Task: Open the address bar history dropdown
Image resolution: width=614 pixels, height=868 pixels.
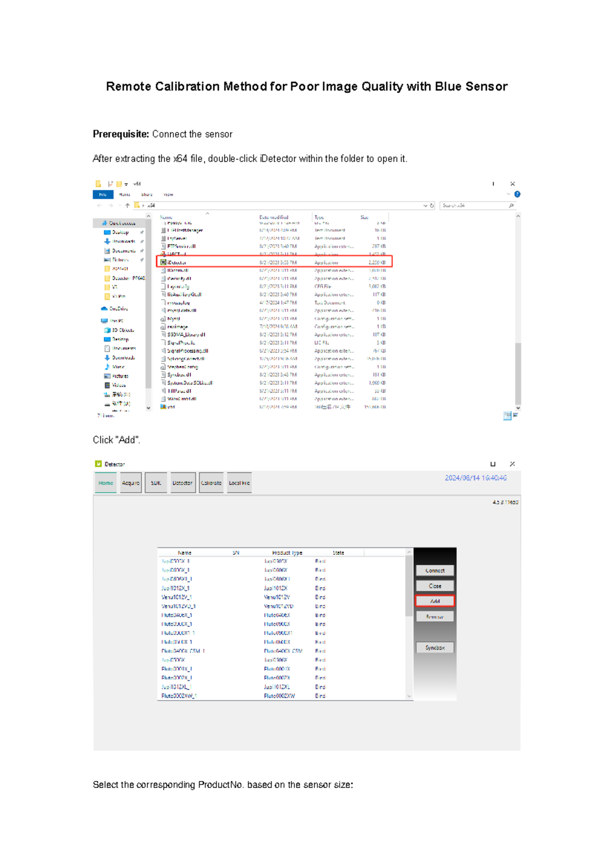Action: [425, 206]
